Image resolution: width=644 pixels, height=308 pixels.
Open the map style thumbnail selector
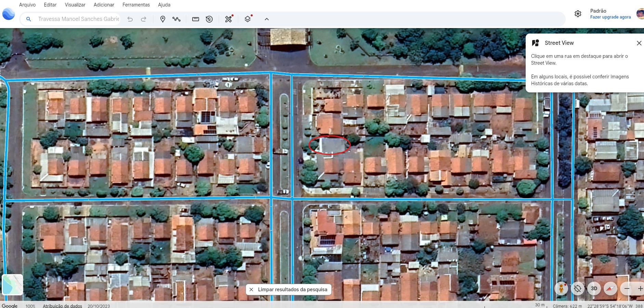point(12,284)
